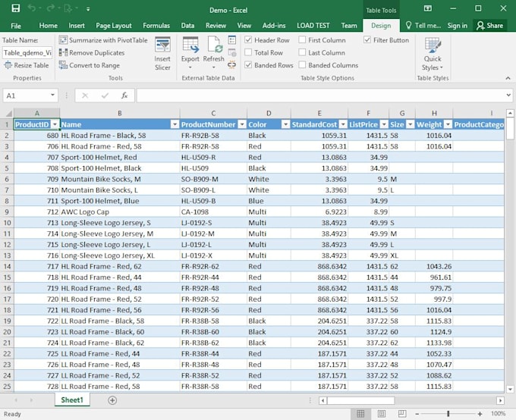Open the Name column filter dropdown
Viewport: 516px width, 420px height.
coord(175,124)
